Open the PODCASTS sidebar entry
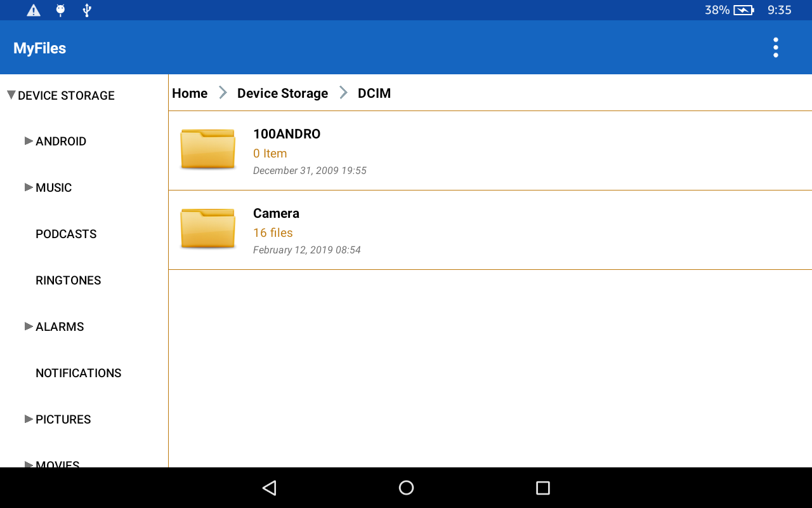 (x=66, y=234)
